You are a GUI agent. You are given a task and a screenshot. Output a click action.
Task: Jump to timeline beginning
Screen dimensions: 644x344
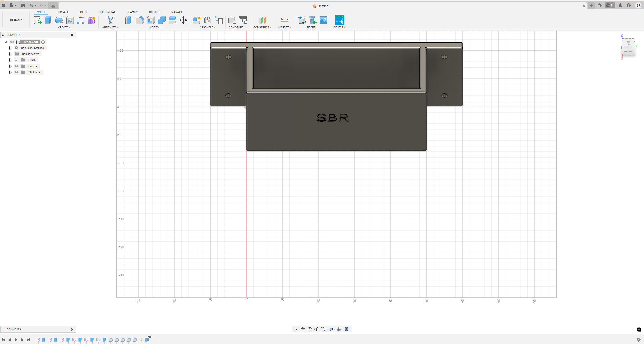coord(4,340)
